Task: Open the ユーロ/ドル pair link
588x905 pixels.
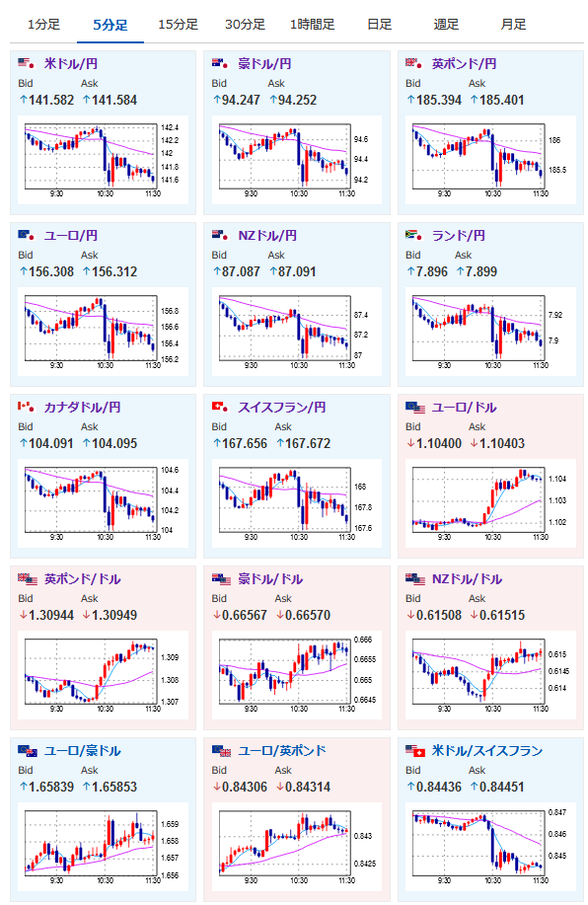Action: pyautogui.click(x=464, y=408)
